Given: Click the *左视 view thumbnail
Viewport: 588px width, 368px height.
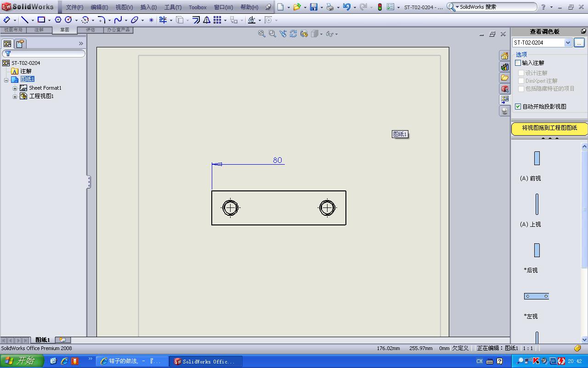Looking at the screenshot, I should coord(537,296).
